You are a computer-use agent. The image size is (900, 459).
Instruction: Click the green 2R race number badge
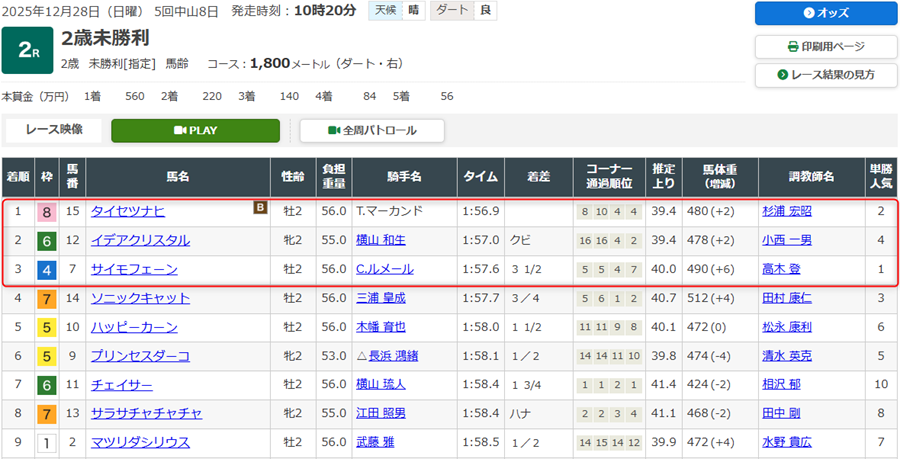click(28, 50)
